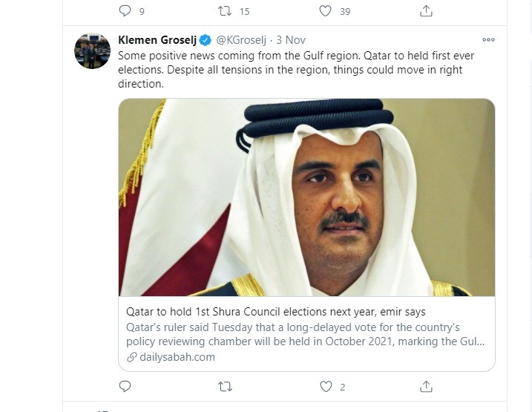Open Klemen Groselj profile name link
This screenshot has width=532, height=412.
(157, 40)
